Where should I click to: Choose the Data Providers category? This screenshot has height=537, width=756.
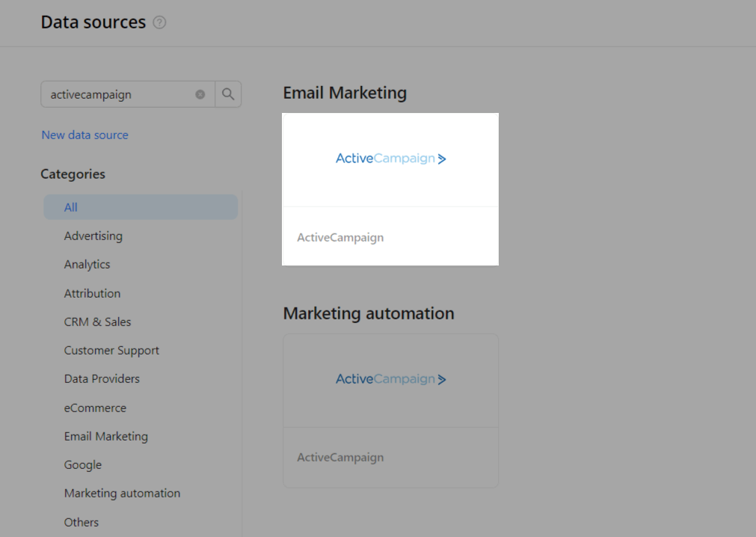click(x=102, y=378)
